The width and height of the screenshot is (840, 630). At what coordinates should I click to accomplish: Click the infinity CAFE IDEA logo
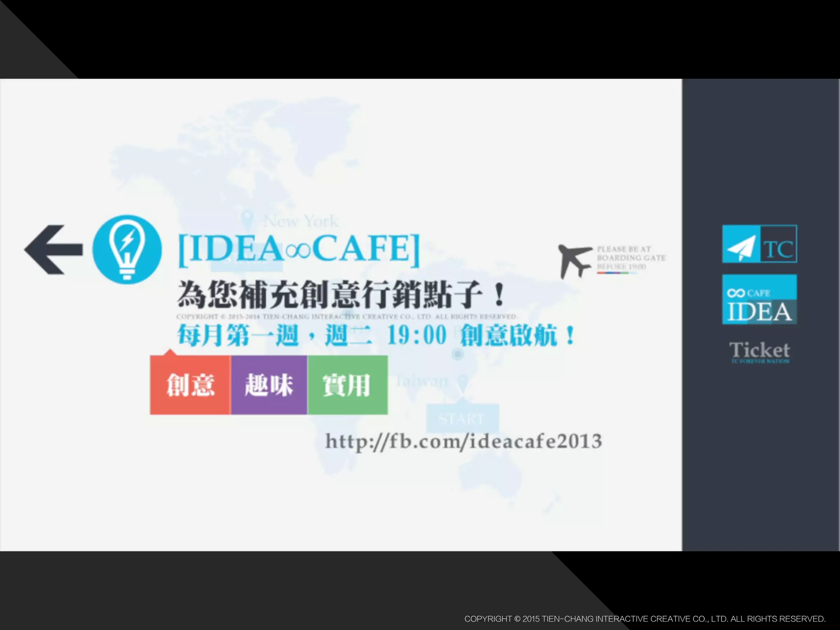[759, 299]
